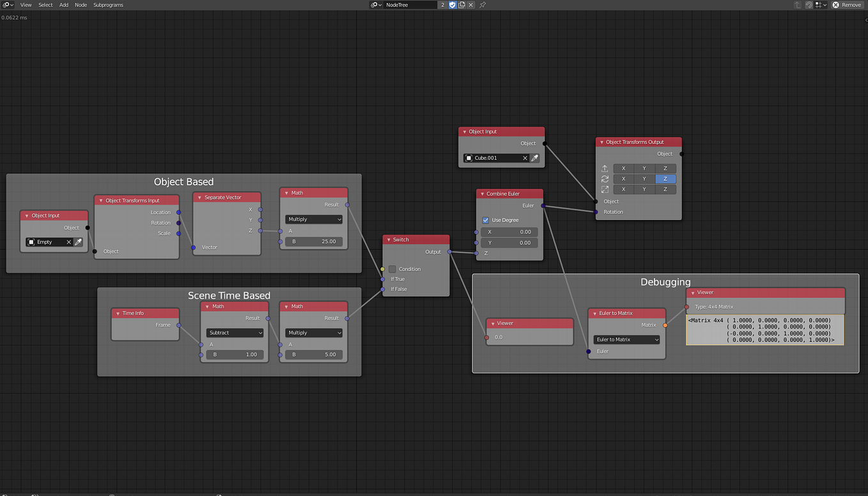Open the Euler to Matrix dropdown
The height and width of the screenshot is (496, 868).
[626, 339]
